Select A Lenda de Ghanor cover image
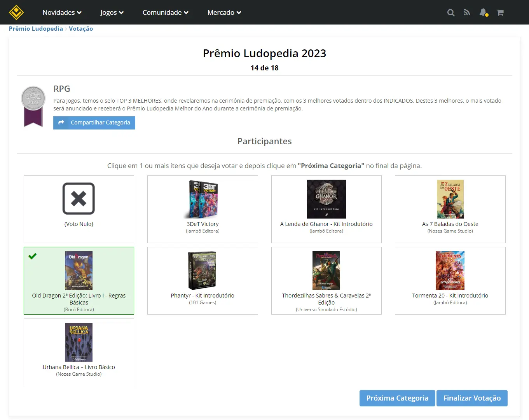 pyautogui.click(x=326, y=199)
